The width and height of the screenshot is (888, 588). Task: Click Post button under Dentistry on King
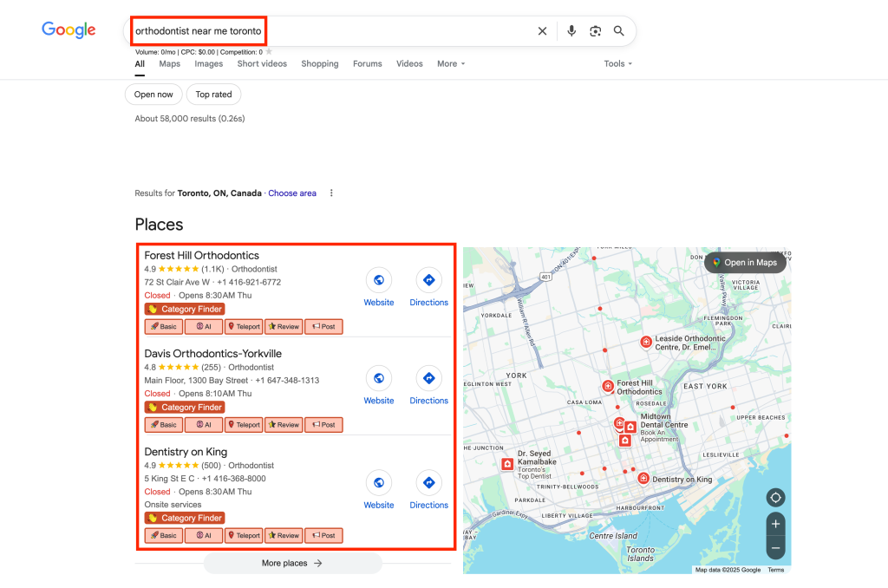click(324, 535)
